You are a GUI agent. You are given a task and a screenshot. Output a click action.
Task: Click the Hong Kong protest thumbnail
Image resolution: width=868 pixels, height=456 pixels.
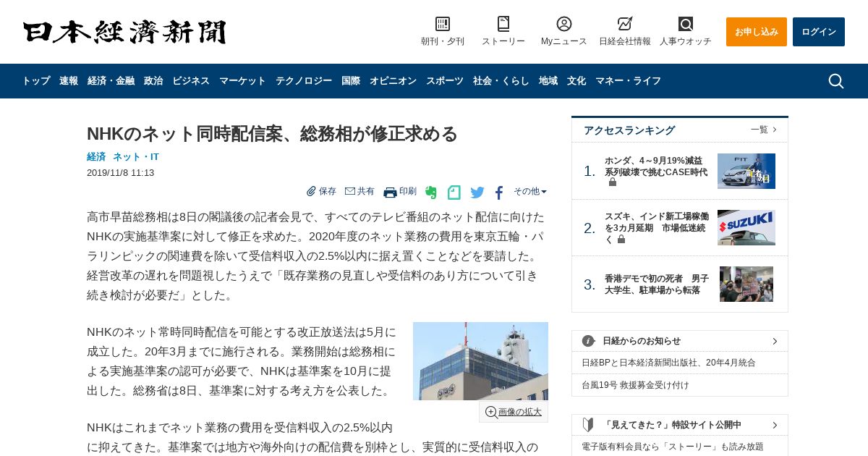tap(746, 284)
